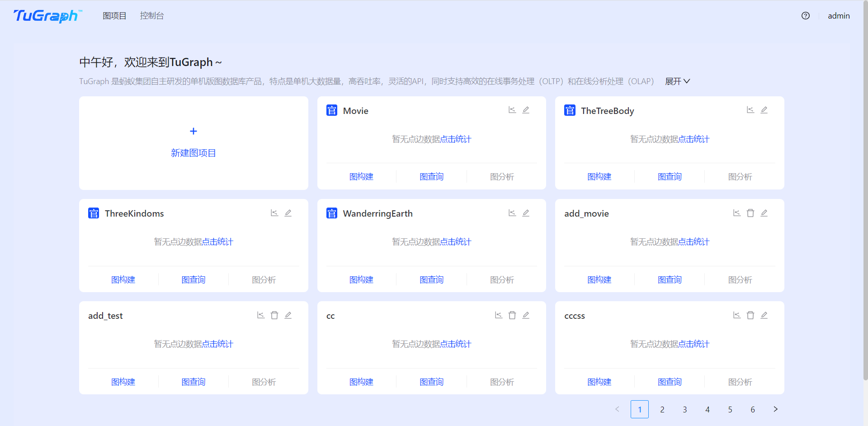Click the plus icon to create project

coord(193,131)
